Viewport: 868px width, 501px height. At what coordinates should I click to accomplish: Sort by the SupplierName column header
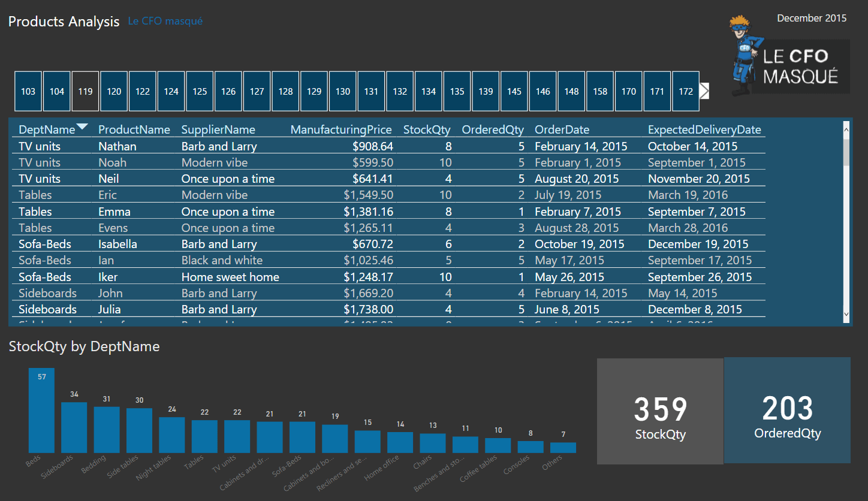click(x=218, y=129)
